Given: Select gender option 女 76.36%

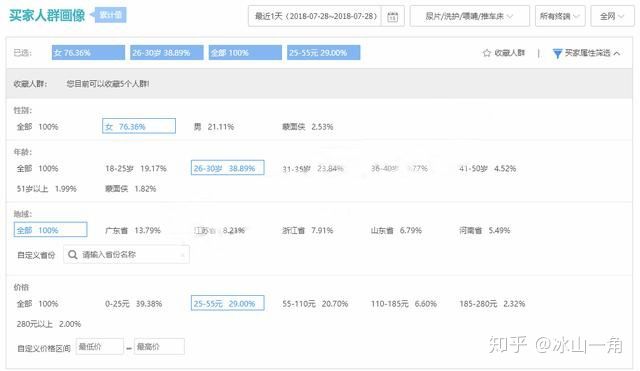Looking at the screenshot, I should pyautogui.click(x=139, y=126).
